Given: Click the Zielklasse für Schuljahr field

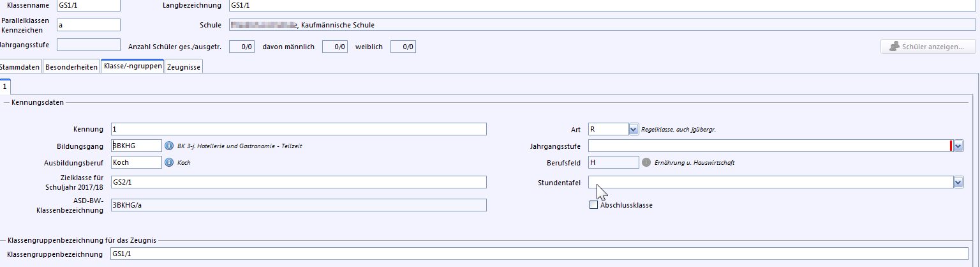Looking at the screenshot, I should pos(298,183).
